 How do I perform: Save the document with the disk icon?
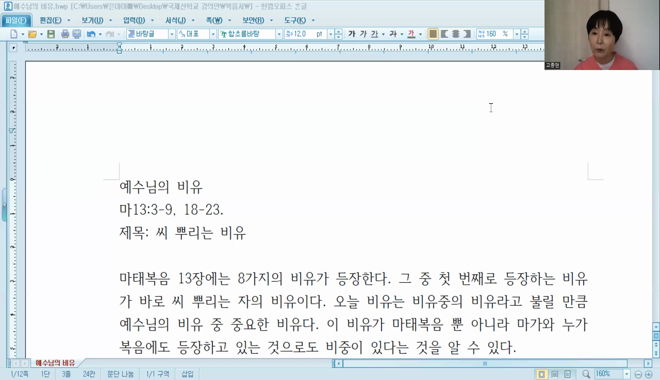[x=51, y=34]
